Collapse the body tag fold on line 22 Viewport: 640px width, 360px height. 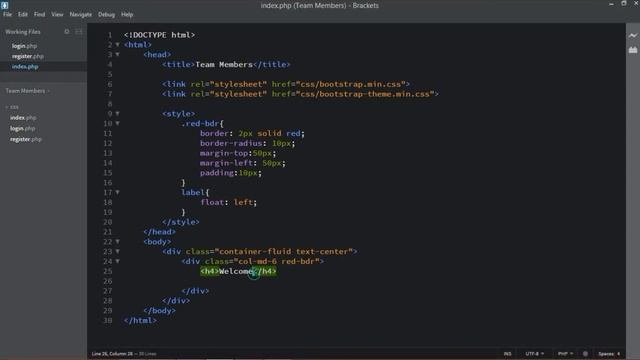click(118, 242)
